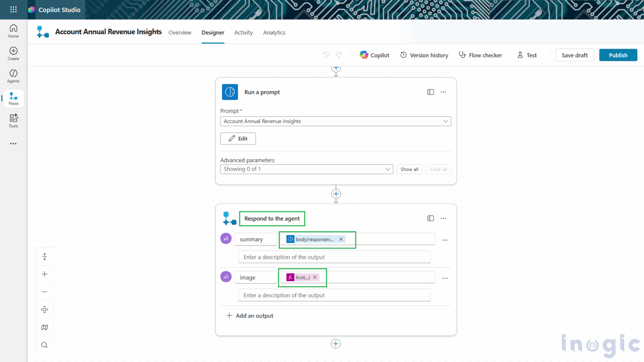Open more sidebar options
This screenshot has width=644, height=362.
(13, 143)
